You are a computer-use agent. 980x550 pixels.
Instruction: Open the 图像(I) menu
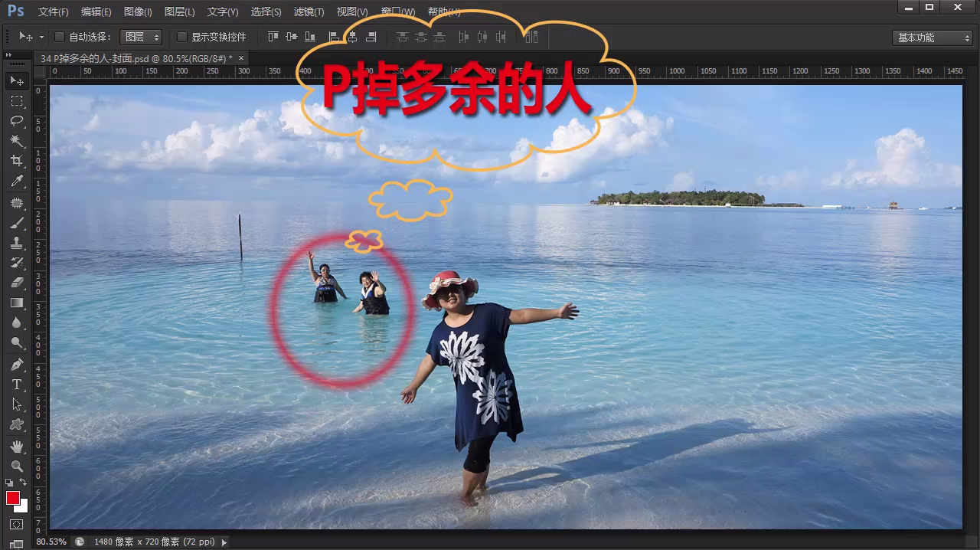point(138,12)
